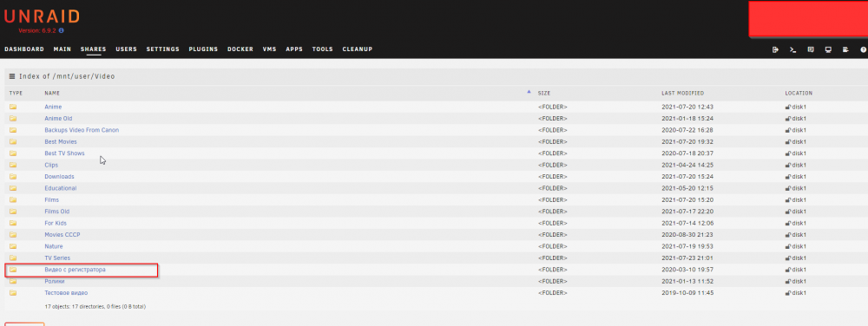This screenshot has width=868, height=326.
Task: Click the folder icon for Downloads
Action: point(13,176)
